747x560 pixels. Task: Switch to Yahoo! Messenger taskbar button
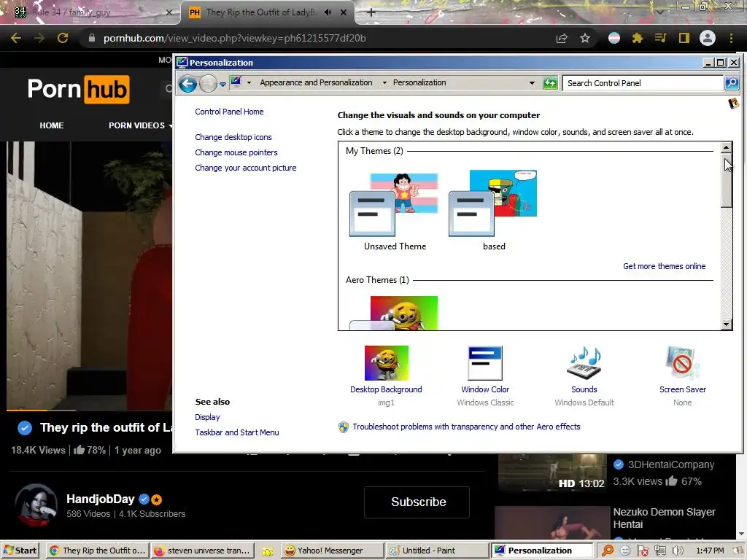(x=332, y=551)
